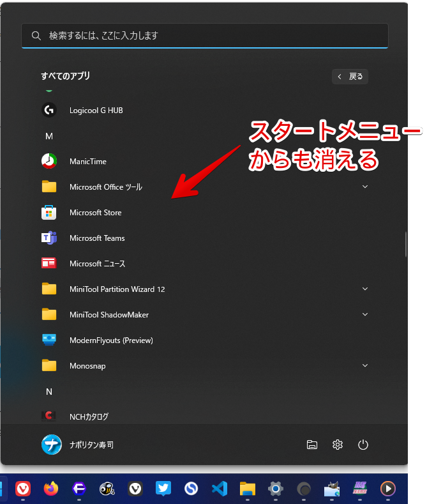Expand Microsoft Office ツール folder chevron
The image size is (427, 504).
pos(365,187)
